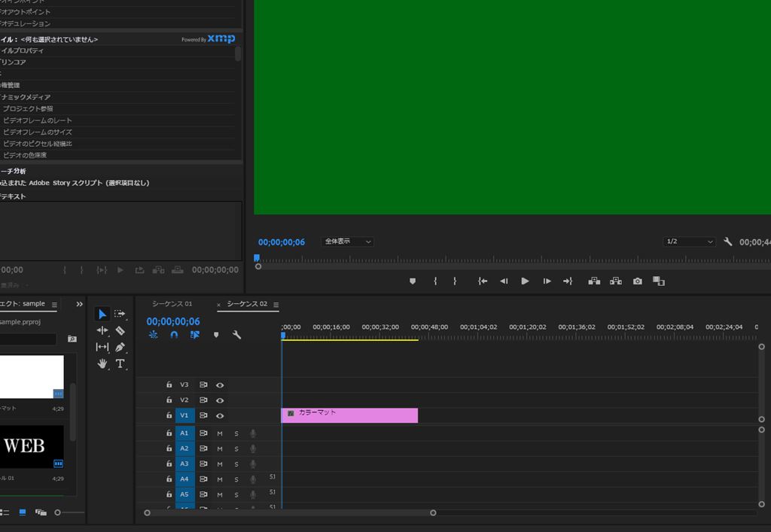Select the Razor tool
The image size is (771, 532).
point(120,330)
